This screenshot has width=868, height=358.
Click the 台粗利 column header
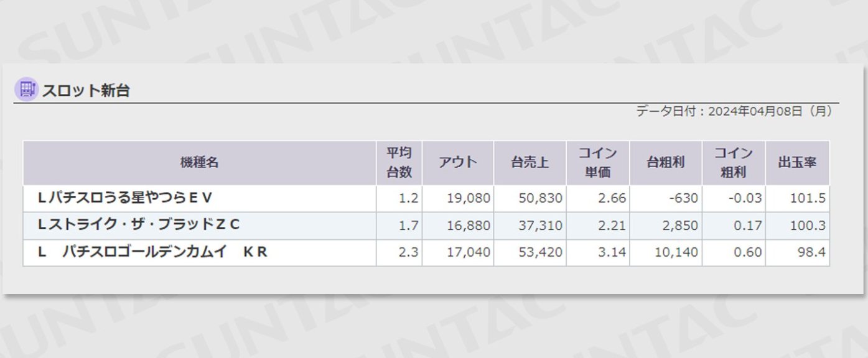666,163
